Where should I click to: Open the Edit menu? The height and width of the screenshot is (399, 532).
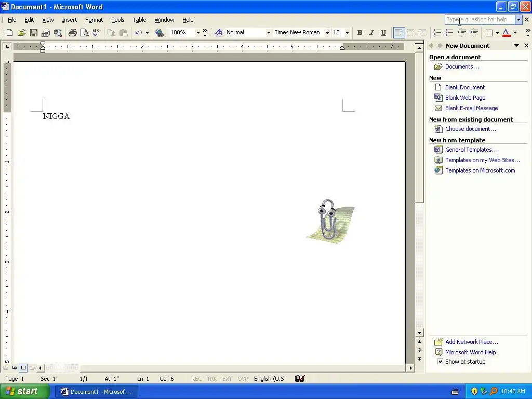pos(29,20)
